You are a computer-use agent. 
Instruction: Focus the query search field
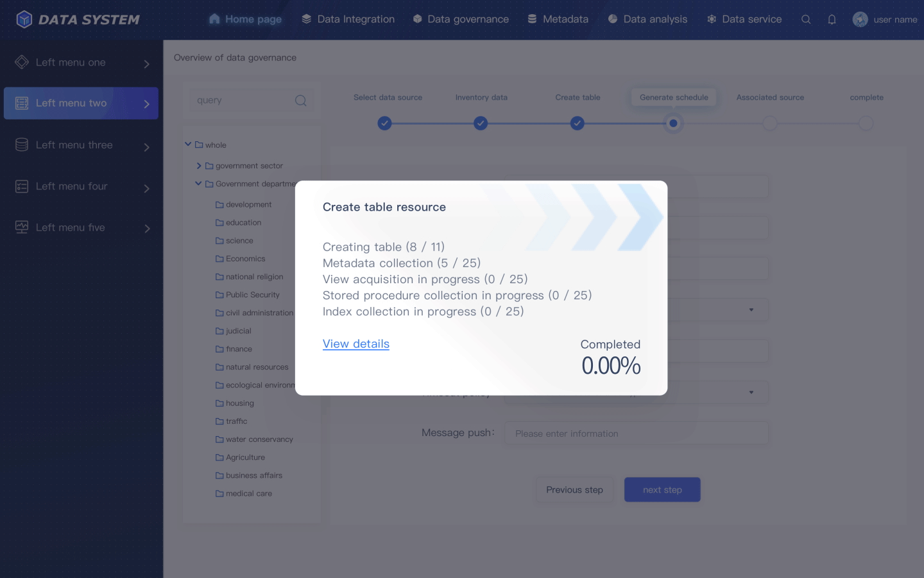click(x=252, y=100)
